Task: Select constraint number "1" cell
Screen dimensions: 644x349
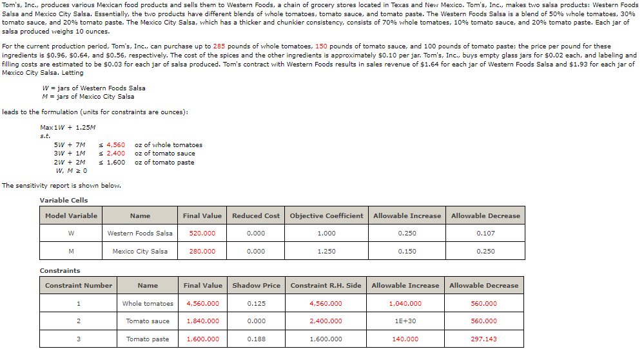Action: pyautogui.click(x=79, y=303)
